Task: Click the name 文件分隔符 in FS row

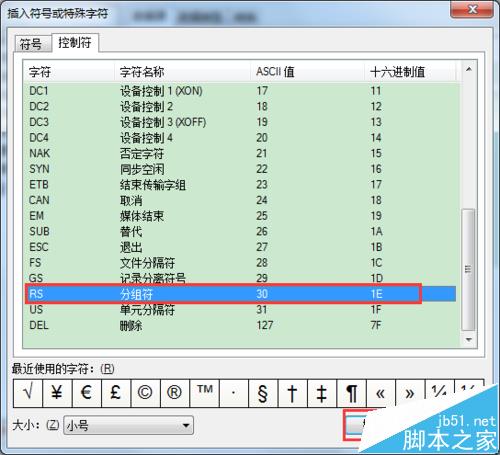Action: pos(147,263)
